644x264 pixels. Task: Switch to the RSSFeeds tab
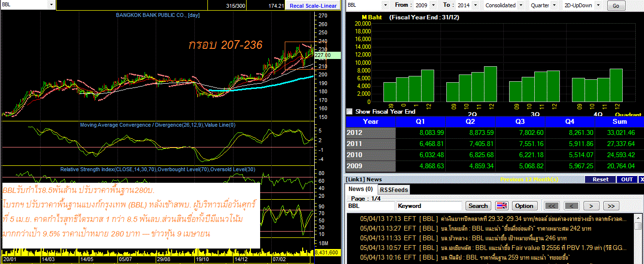(393, 190)
